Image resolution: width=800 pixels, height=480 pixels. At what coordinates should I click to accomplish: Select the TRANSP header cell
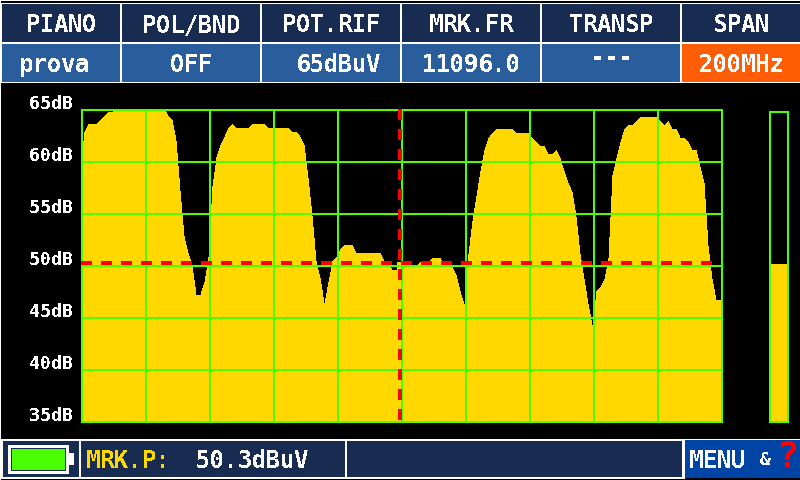click(x=611, y=23)
